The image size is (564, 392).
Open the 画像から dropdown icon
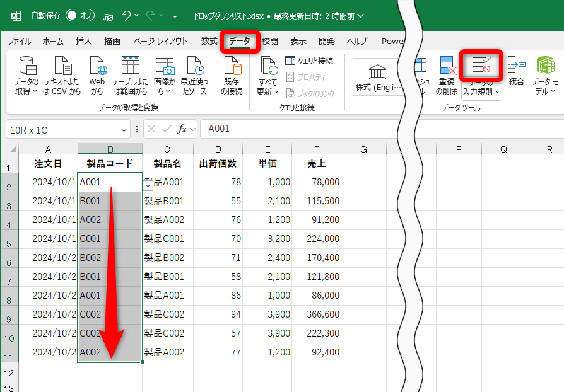(x=165, y=66)
